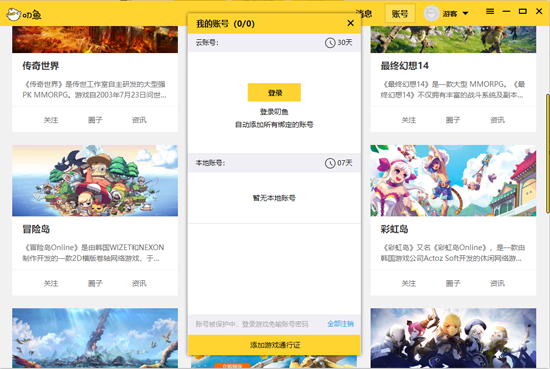The height and width of the screenshot is (369, 550).
Task: Click the 本地账号 section label
Action: tap(210, 163)
